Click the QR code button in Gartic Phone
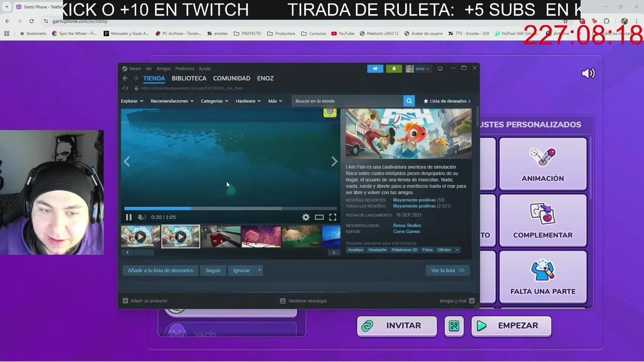This screenshot has height=362, width=644. 454,326
